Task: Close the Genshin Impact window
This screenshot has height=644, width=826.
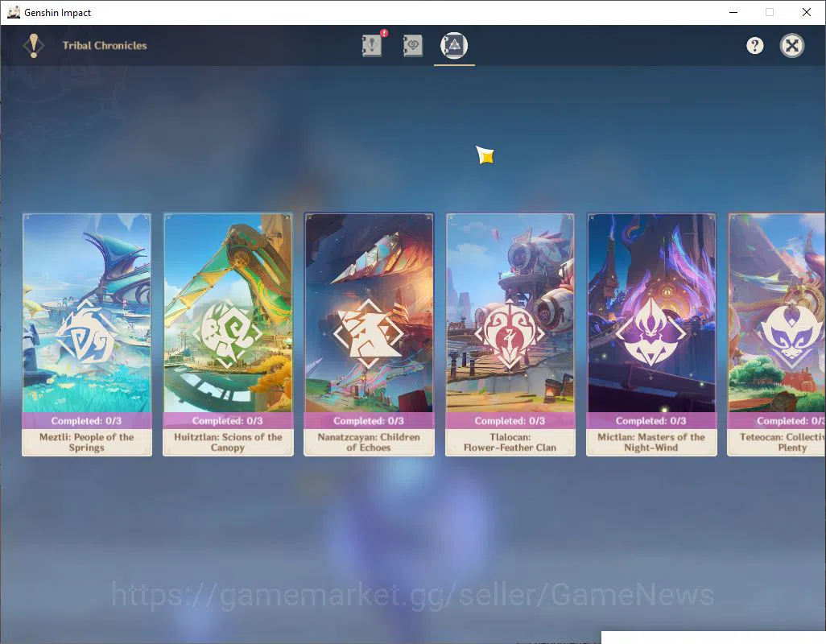Action: coord(806,12)
